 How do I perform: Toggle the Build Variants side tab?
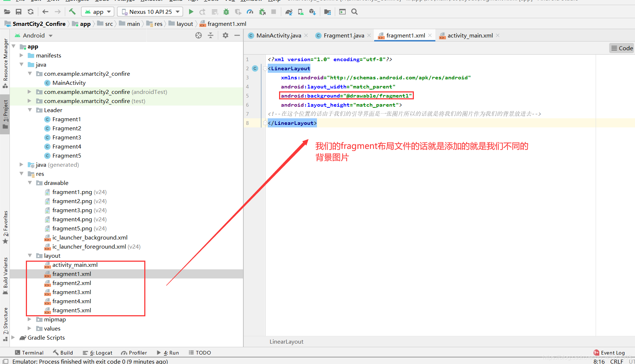(5, 276)
